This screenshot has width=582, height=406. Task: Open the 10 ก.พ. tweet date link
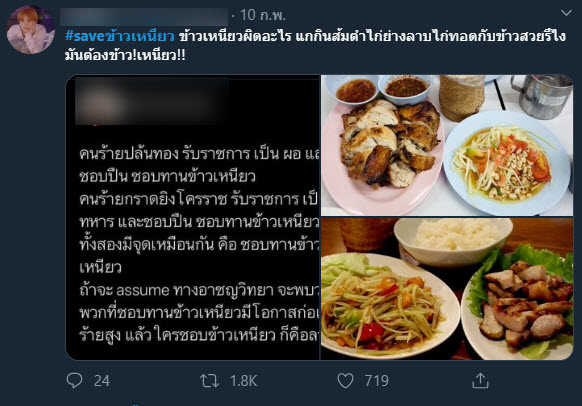(263, 15)
